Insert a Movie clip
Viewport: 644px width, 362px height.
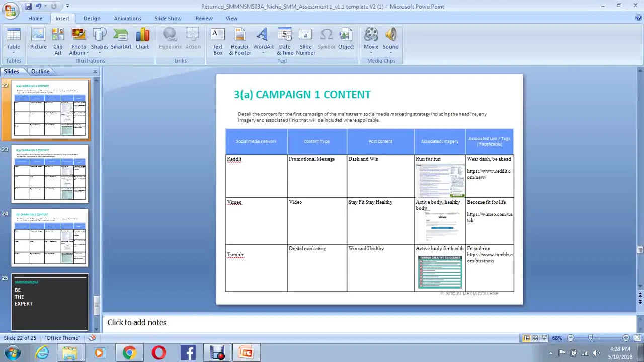371,41
